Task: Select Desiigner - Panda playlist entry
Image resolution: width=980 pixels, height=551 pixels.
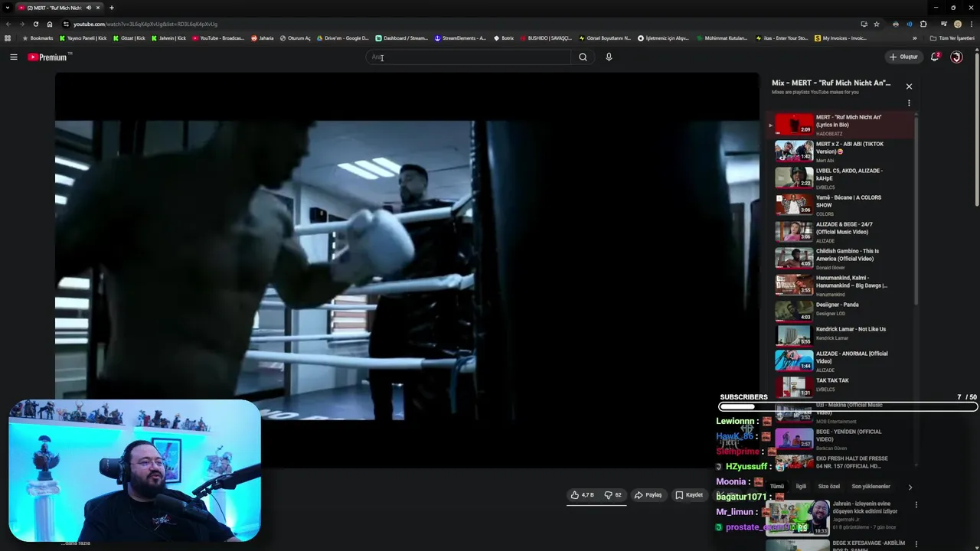Action: point(841,310)
